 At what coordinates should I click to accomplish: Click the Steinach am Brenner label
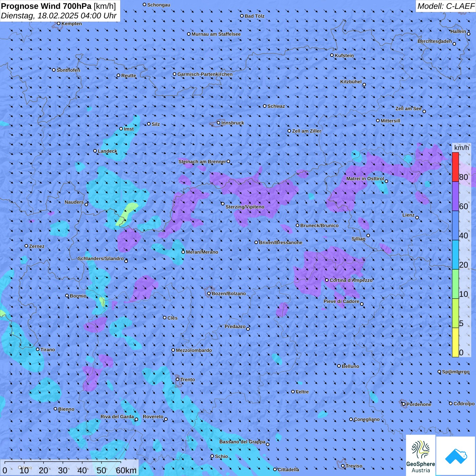pyautogui.click(x=202, y=161)
